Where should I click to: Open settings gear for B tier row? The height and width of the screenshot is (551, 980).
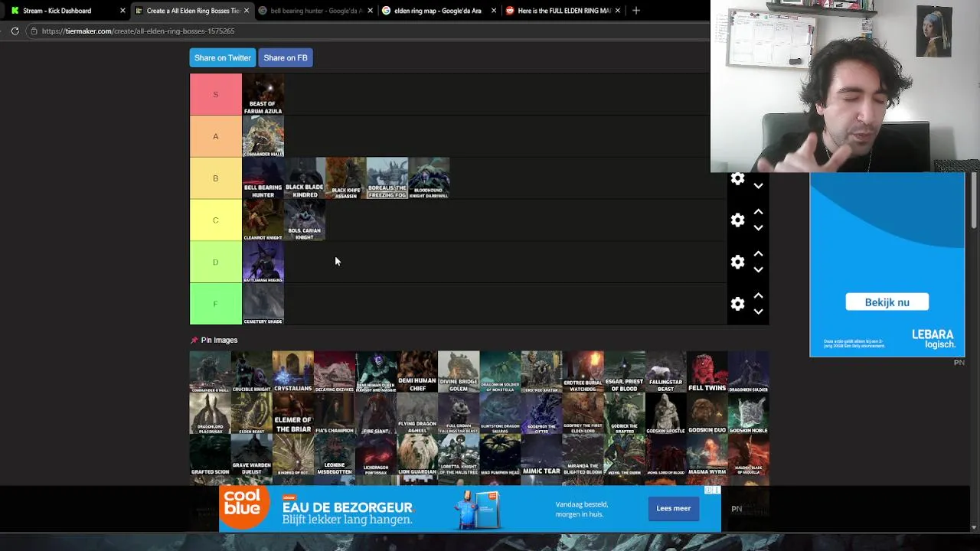pyautogui.click(x=737, y=179)
